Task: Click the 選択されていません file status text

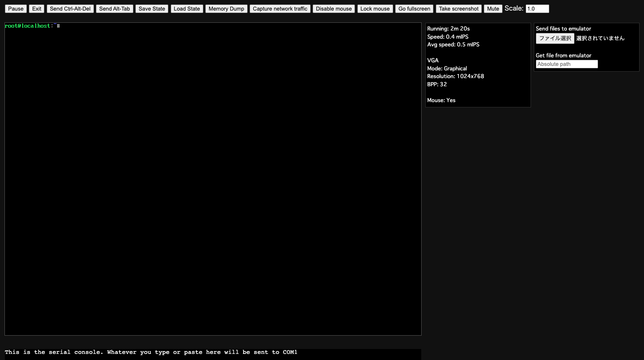Action: pos(600,38)
